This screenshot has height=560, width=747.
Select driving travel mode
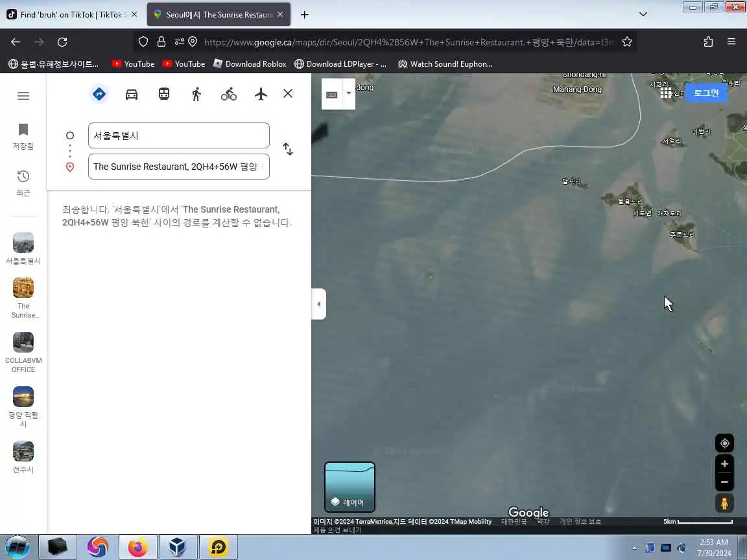point(132,94)
